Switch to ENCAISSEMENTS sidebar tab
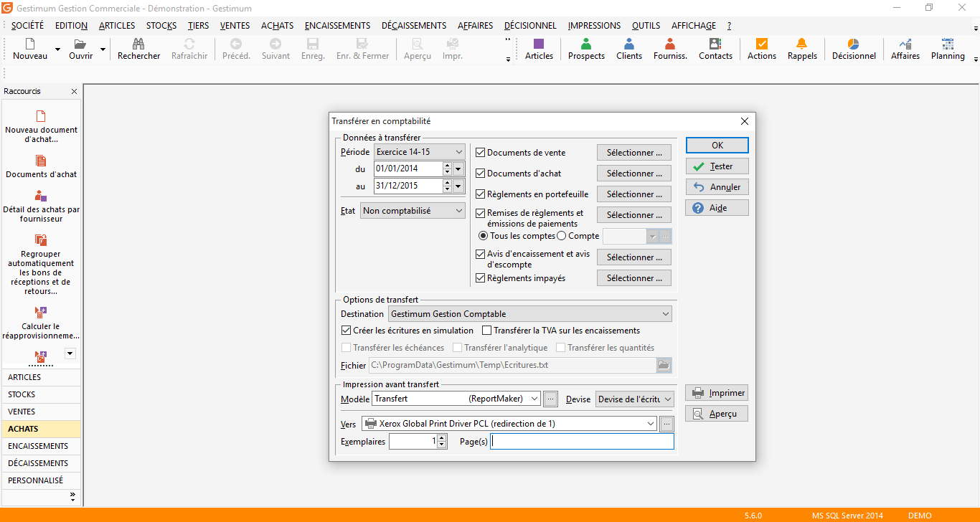 pyautogui.click(x=41, y=446)
